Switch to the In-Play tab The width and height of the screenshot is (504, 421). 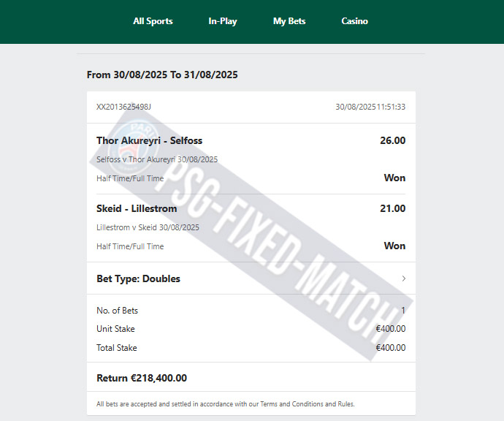pyautogui.click(x=223, y=21)
